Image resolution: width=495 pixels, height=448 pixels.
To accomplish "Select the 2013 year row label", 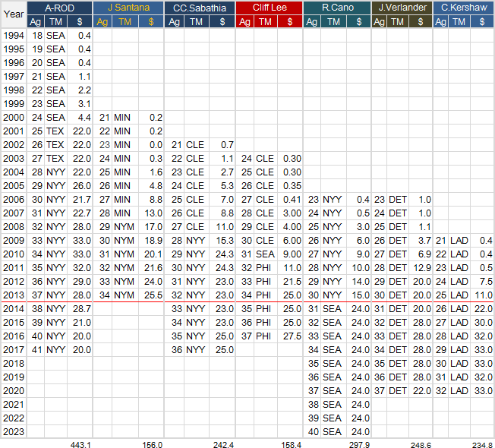I will [14, 295].
